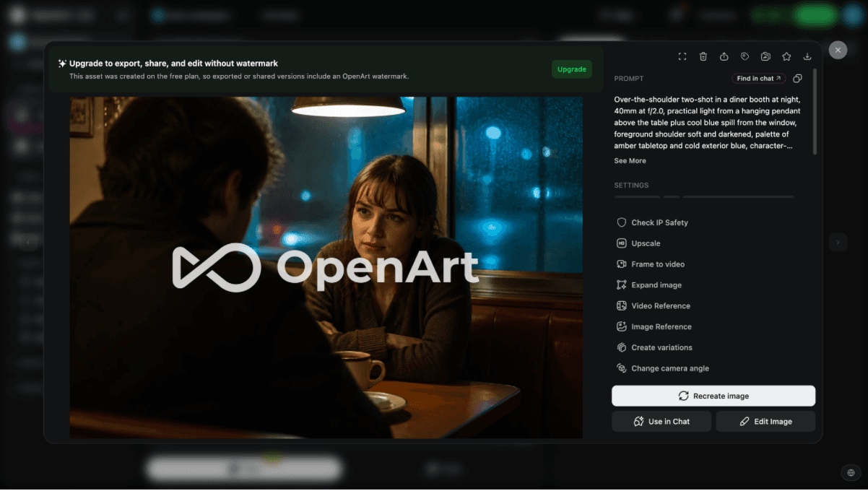Click the side panel scrollbar
The image size is (868, 491).
pyautogui.click(x=816, y=110)
